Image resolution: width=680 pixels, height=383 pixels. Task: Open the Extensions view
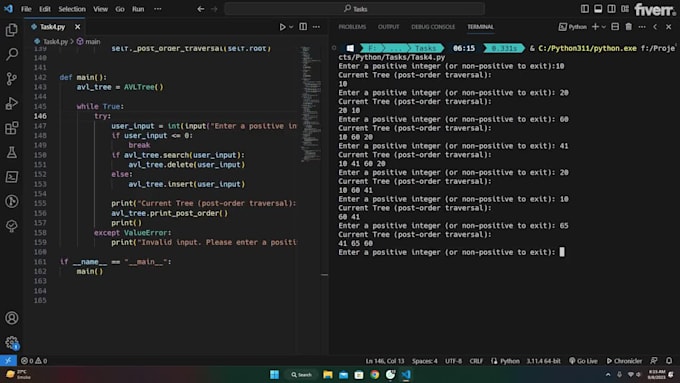(12, 128)
